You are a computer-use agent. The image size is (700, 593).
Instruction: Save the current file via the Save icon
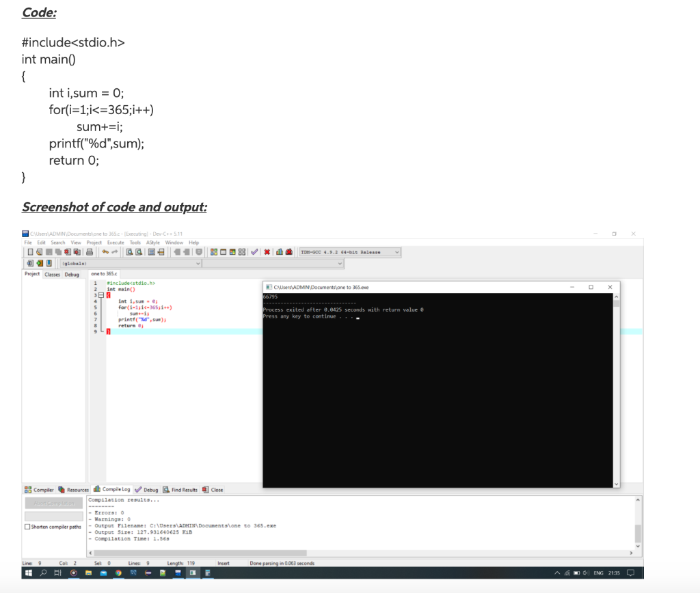pyautogui.click(x=49, y=251)
